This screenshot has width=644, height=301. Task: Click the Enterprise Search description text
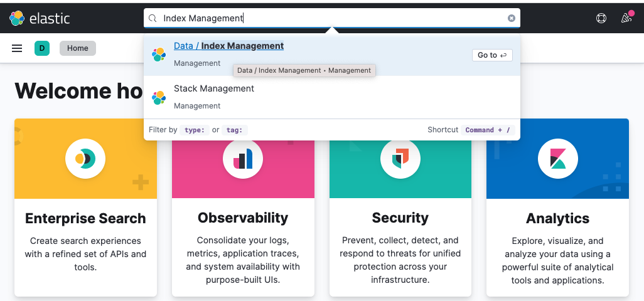click(x=85, y=254)
